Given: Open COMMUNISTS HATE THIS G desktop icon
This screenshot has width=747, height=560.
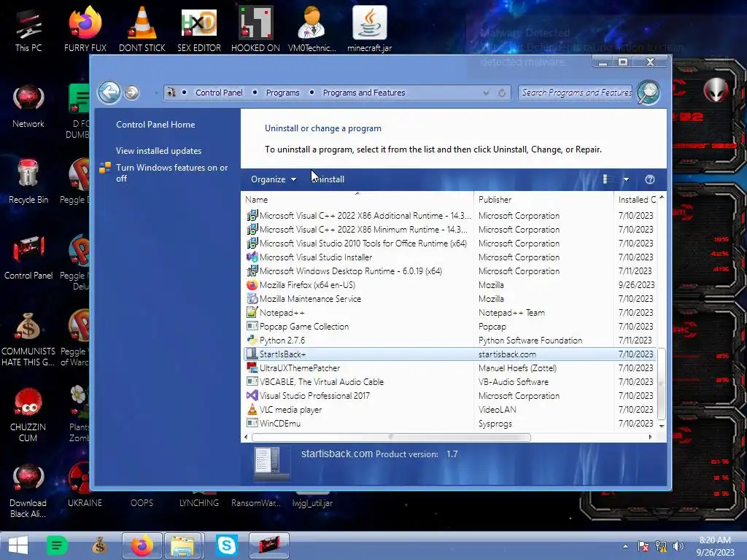Looking at the screenshot, I should click(28, 339).
